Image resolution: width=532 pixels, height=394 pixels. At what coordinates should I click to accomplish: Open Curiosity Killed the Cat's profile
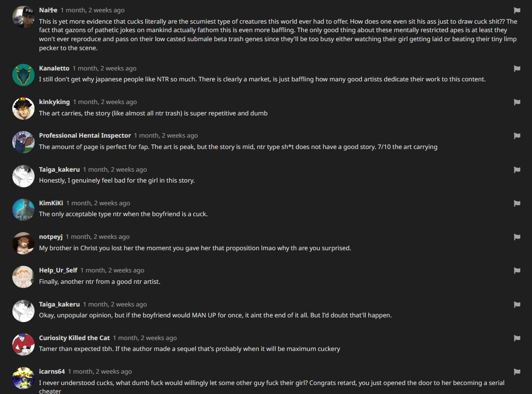coord(74,338)
